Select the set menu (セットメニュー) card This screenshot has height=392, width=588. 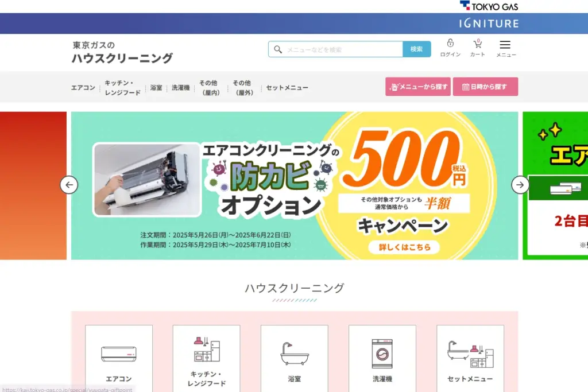pyautogui.click(x=470, y=358)
